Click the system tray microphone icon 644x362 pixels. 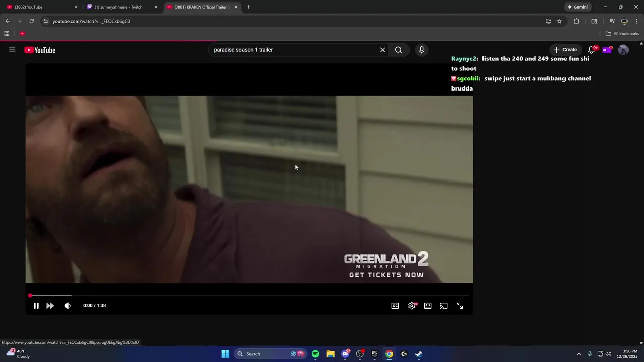(590, 354)
